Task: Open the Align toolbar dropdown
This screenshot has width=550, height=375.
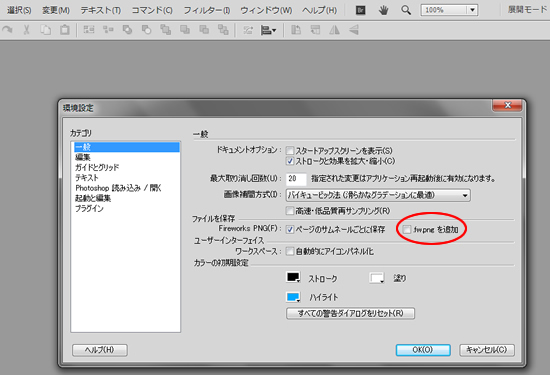Action: tap(268, 30)
